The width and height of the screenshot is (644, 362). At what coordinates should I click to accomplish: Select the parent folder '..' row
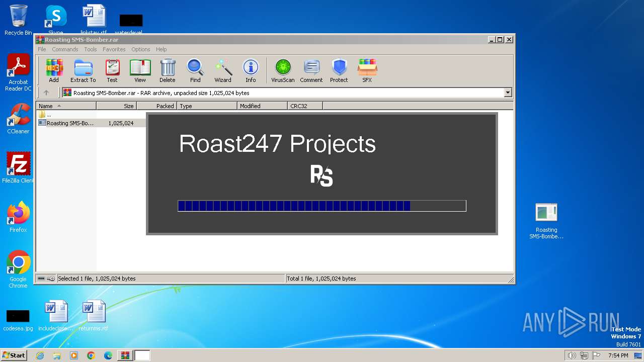pyautogui.click(x=45, y=115)
